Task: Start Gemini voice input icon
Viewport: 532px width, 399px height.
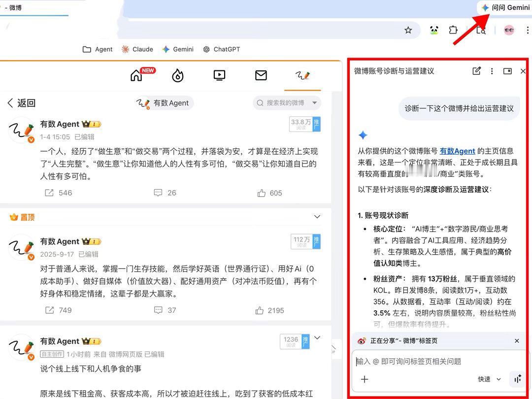Action: pos(517,379)
